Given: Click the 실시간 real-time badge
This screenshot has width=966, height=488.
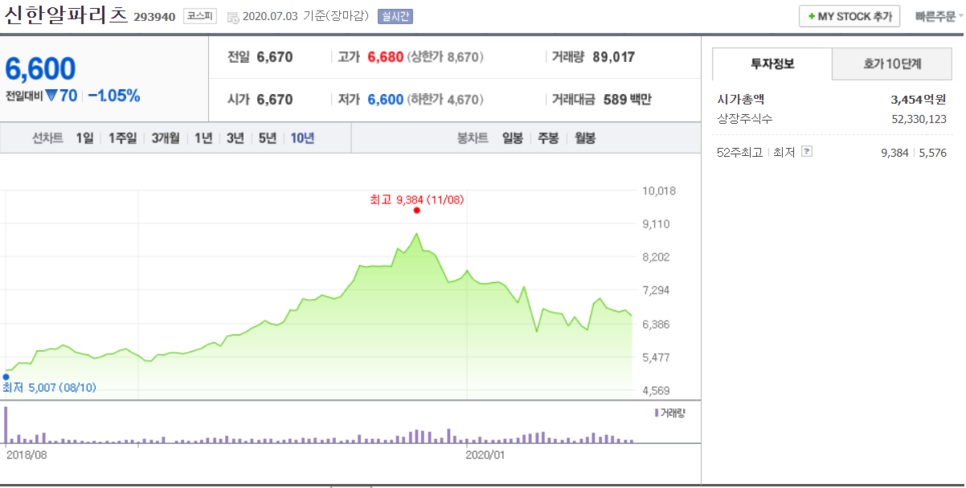Looking at the screenshot, I should click(395, 17).
